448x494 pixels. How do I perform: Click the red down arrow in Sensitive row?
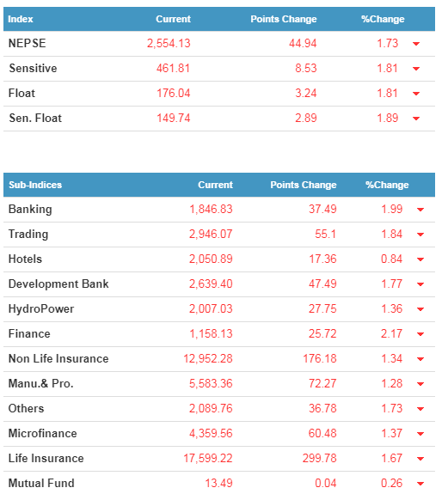[x=416, y=69]
